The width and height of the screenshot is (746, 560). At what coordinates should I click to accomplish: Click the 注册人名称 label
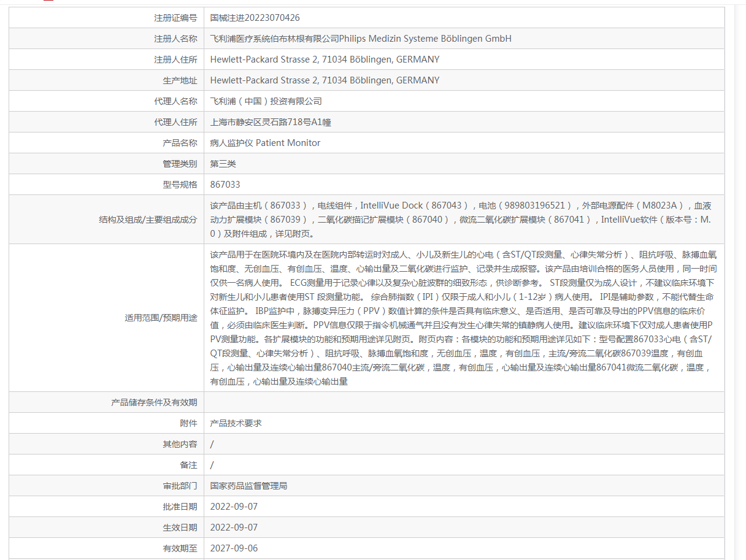(x=175, y=39)
